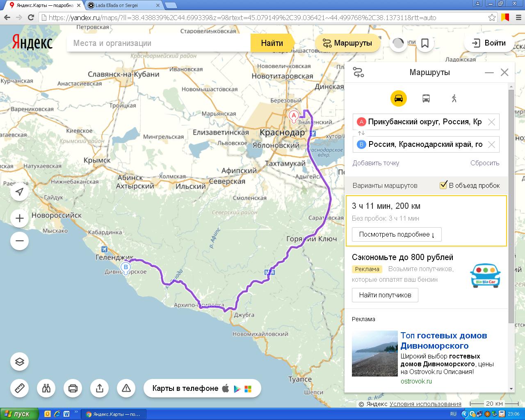Click Яндекс.Карты taskbar window button
This screenshot has width=525, height=420.
pyautogui.click(x=113, y=414)
